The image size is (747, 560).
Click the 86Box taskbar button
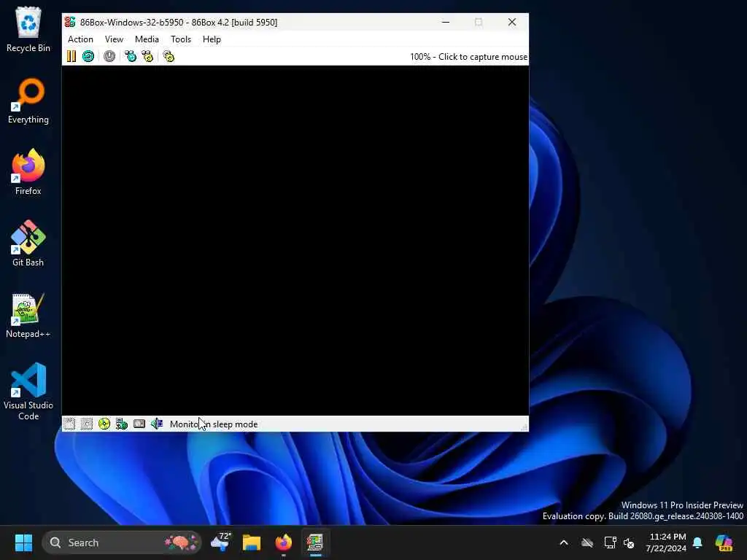(x=315, y=542)
